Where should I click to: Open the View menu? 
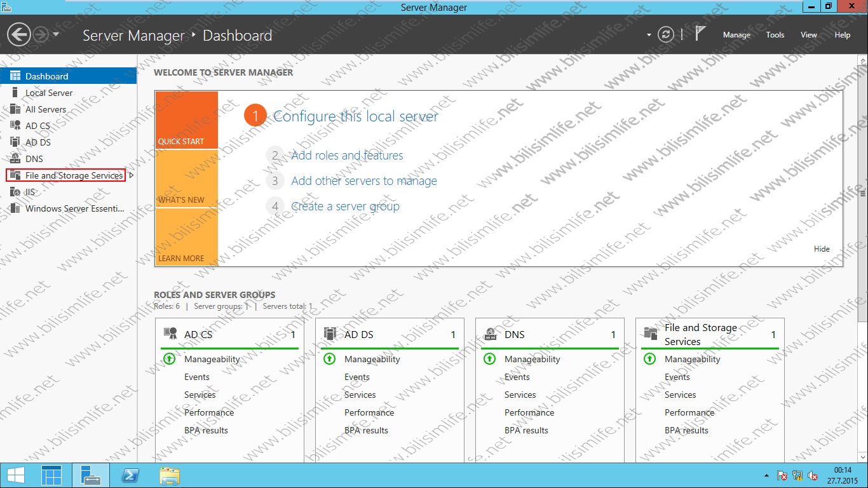point(808,35)
